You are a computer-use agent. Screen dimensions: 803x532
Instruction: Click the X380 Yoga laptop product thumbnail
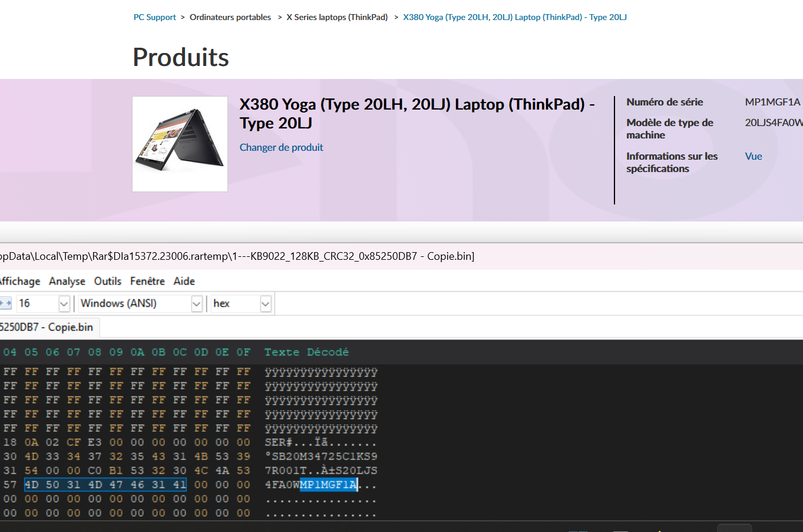[180, 144]
